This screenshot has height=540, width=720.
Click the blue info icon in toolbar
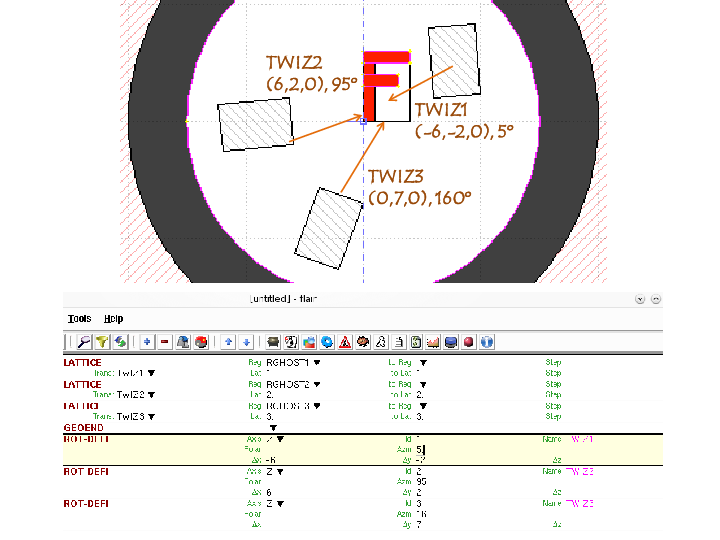pyautogui.click(x=487, y=342)
